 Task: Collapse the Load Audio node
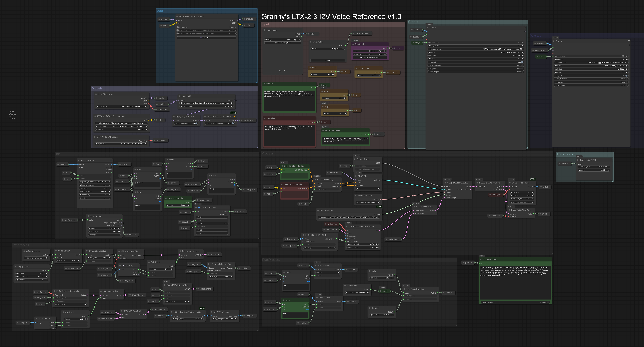point(311,42)
